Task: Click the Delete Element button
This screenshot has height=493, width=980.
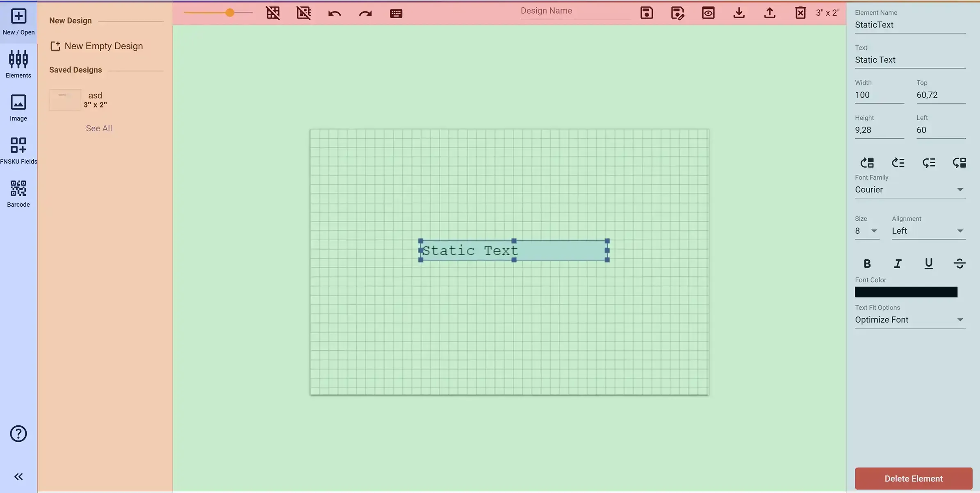Action: pos(913,479)
